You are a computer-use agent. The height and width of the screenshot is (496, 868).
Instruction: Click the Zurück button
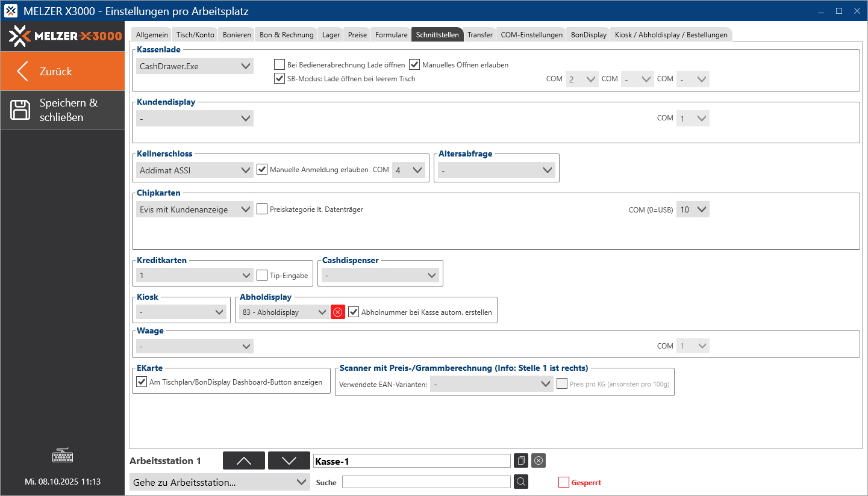pyautogui.click(x=63, y=71)
